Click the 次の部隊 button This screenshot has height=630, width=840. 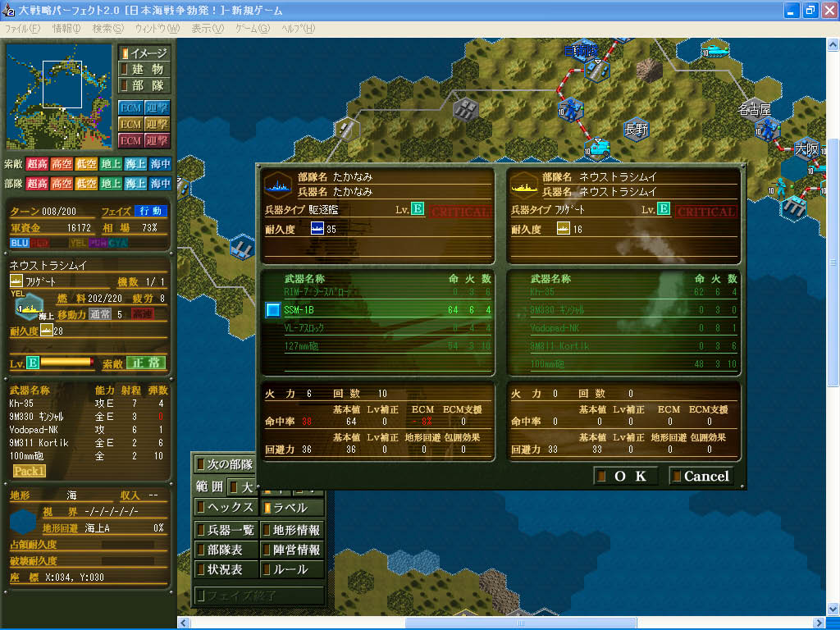(x=226, y=464)
